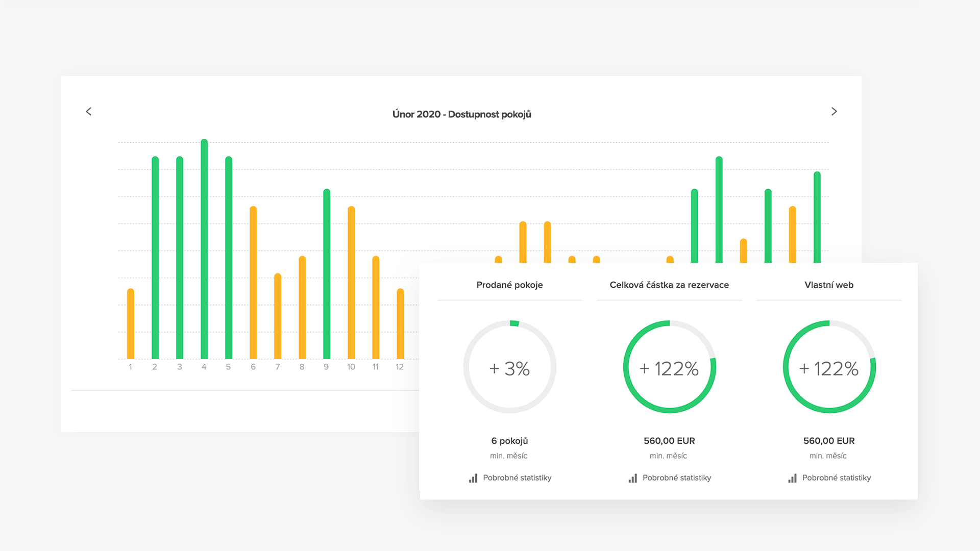Click min. měsíc label under 6 pokojů
The height and width of the screenshot is (551, 980).
point(509,456)
